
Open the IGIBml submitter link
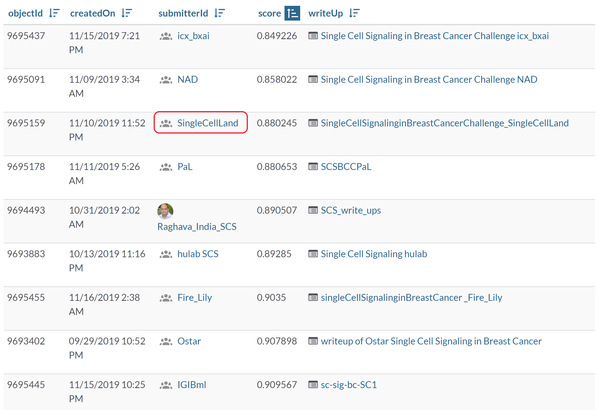click(x=192, y=385)
